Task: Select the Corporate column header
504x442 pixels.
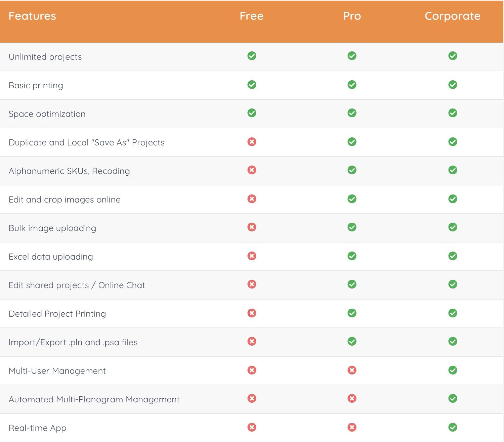Action: click(452, 16)
